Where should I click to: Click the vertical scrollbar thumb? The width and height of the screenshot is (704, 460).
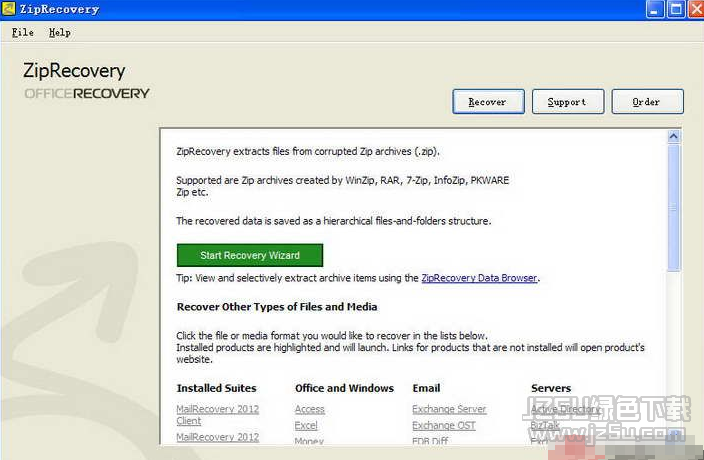(x=673, y=207)
